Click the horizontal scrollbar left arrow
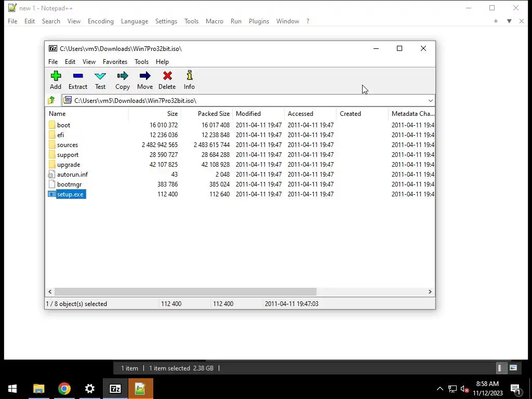Image resolution: width=532 pixels, height=399 pixels. [x=50, y=292]
